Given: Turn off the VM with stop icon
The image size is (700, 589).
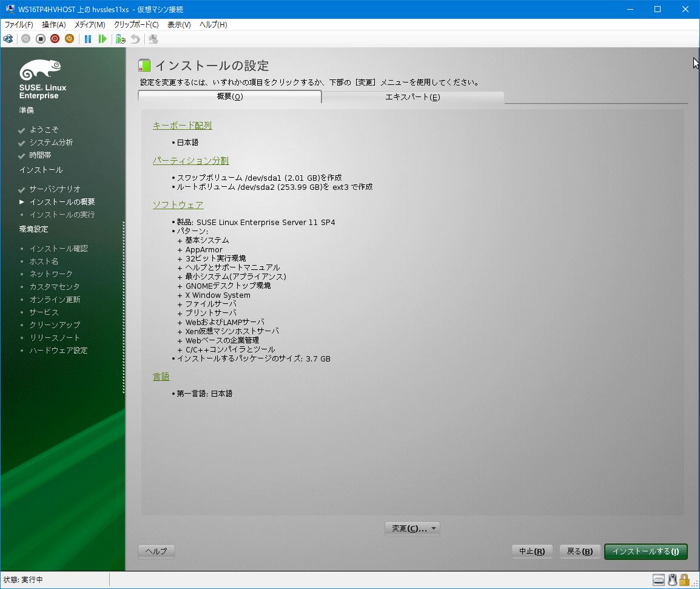Looking at the screenshot, I should (41, 39).
